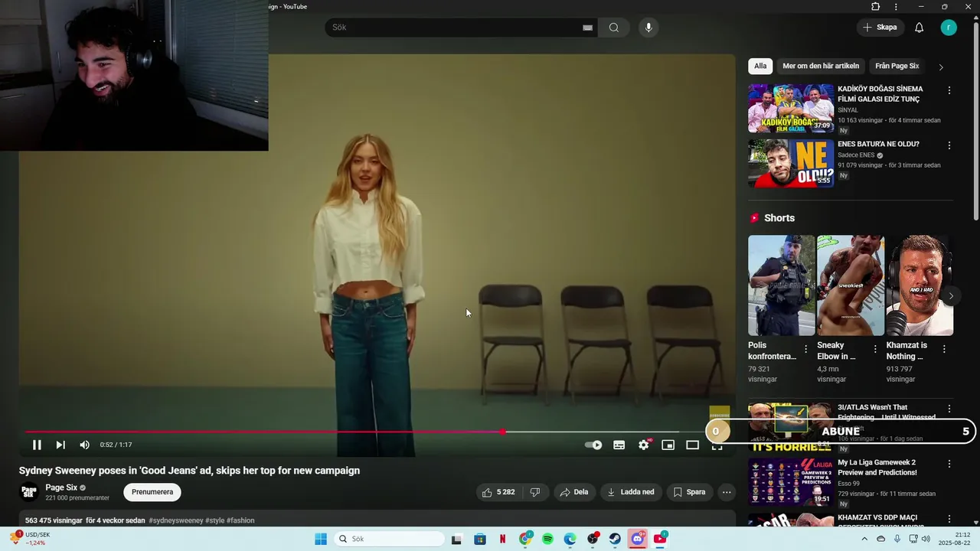Focus the YouTube Sök search field
Screen dimensions: 980x551
[x=456, y=28]
